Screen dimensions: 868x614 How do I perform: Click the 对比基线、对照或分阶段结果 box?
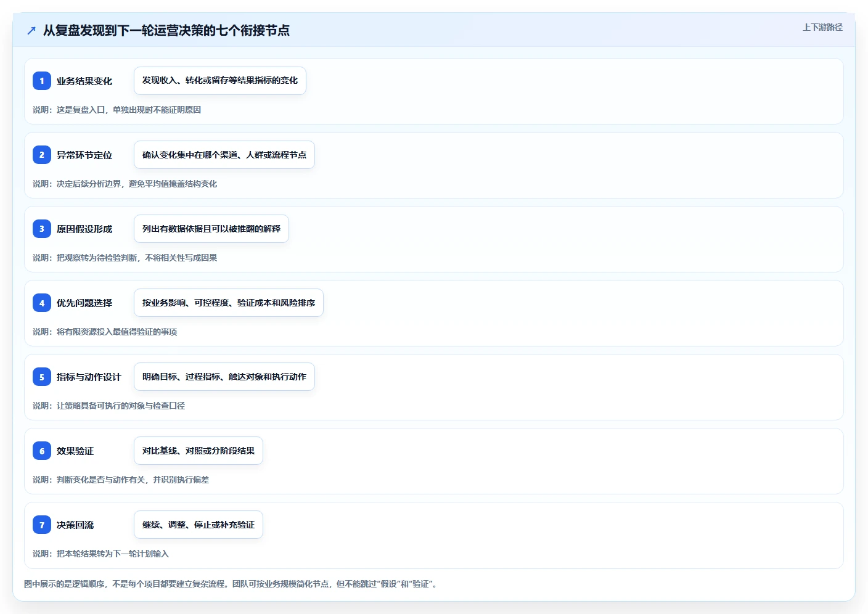(199, 451)
